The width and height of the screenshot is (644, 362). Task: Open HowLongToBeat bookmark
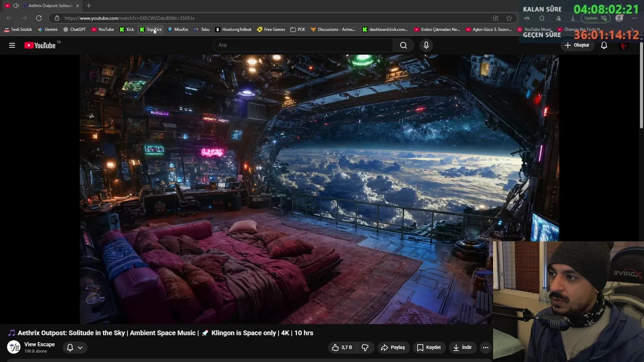pyautogui.click(x=233, y=30)
